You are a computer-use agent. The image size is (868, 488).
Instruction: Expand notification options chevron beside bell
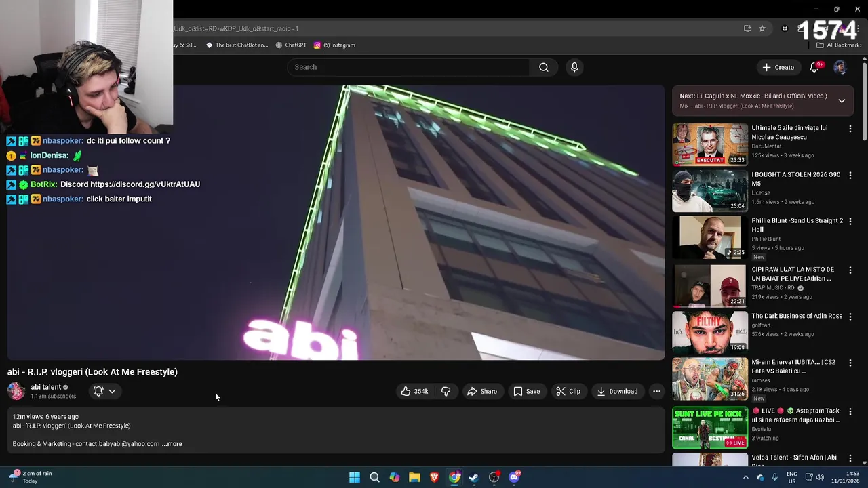112,391
